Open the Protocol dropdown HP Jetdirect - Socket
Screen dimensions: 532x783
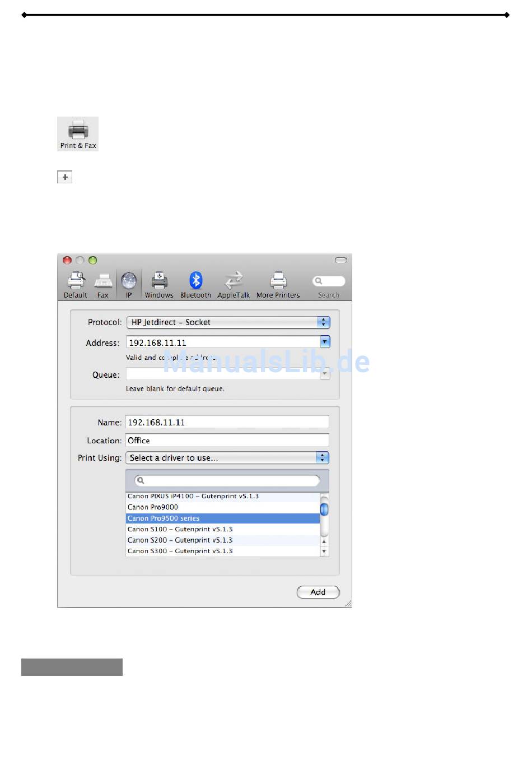[228, 322]
